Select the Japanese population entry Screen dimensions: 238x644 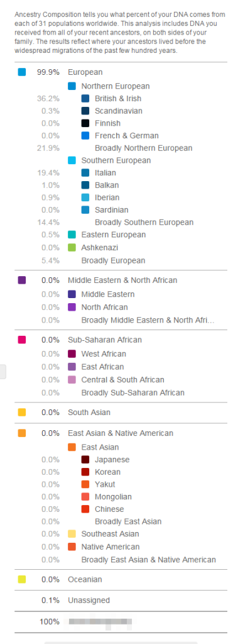pyautogui.click(x=112, y=460)
